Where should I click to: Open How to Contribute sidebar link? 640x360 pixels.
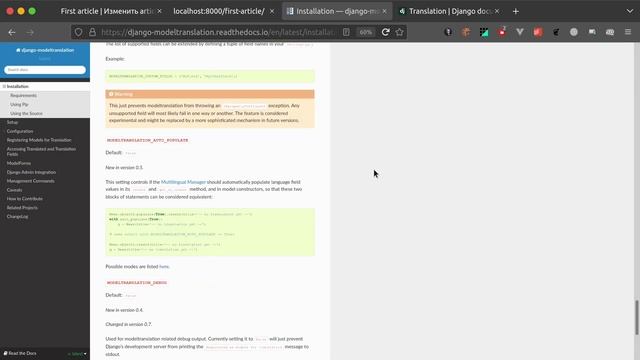tap(24, 199)
